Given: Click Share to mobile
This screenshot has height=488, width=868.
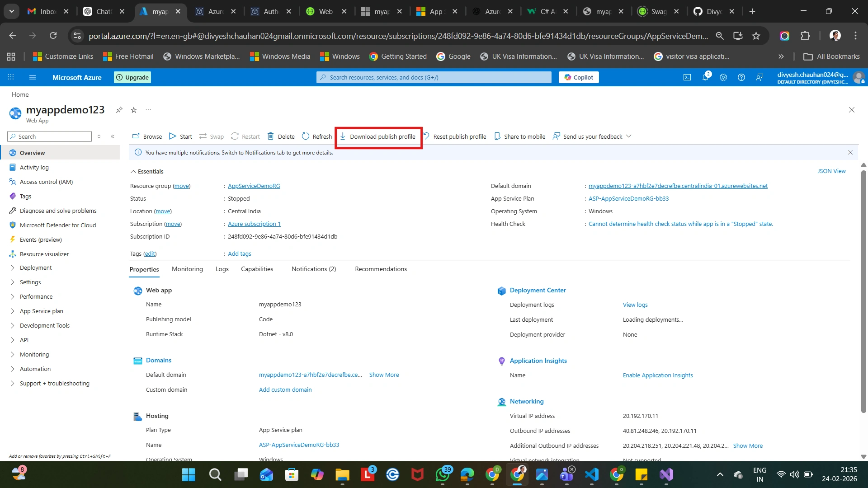Looking at the screenshot, I should pos(519,136).
